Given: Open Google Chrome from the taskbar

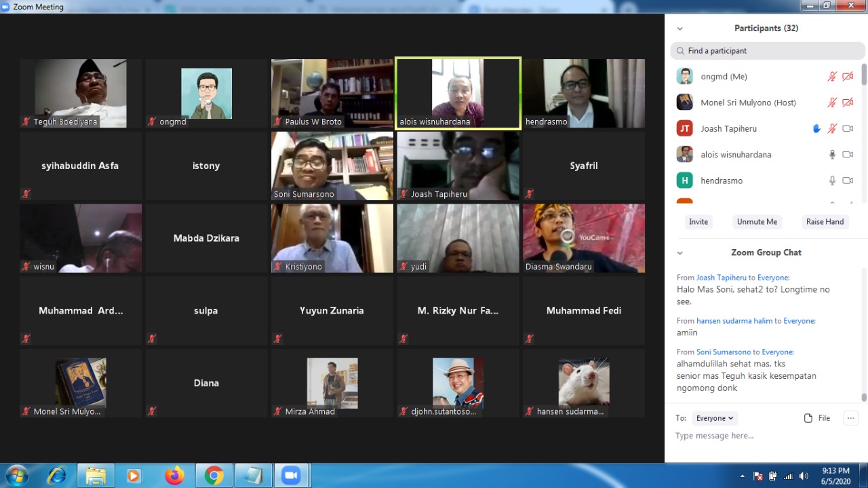Looking at the screenshot, I should (x=214, y=476).
